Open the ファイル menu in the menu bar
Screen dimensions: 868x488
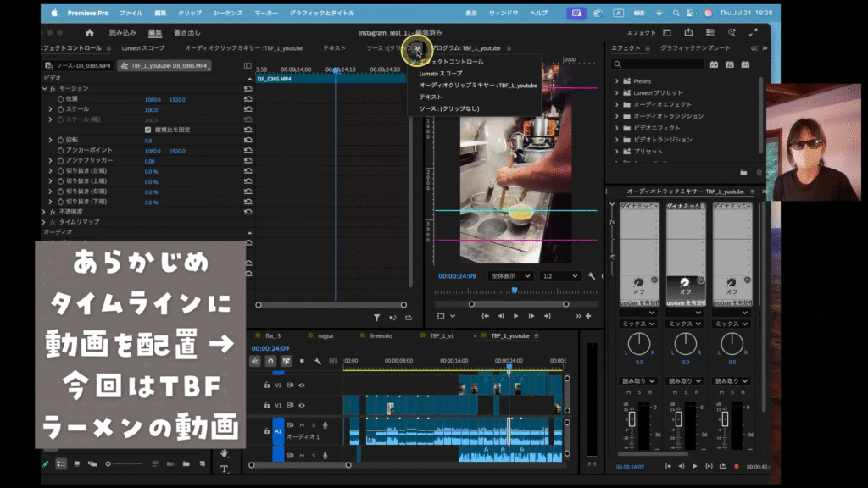(131, 13)
